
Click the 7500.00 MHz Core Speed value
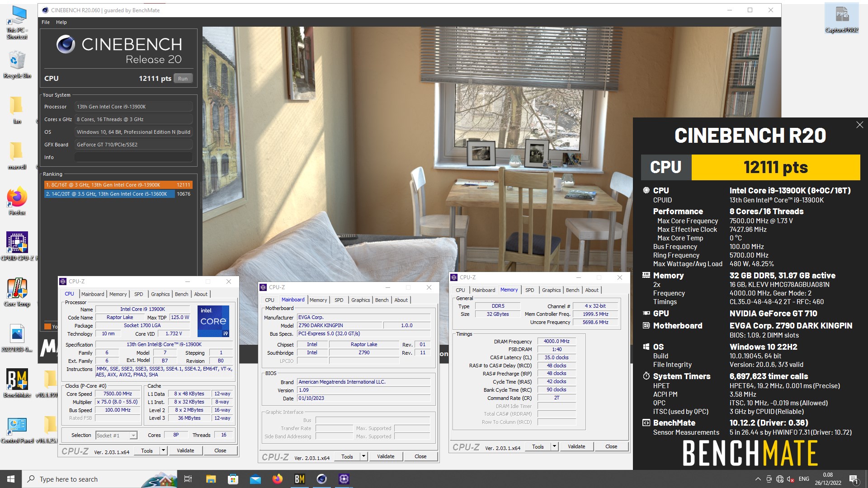(118, 394)
